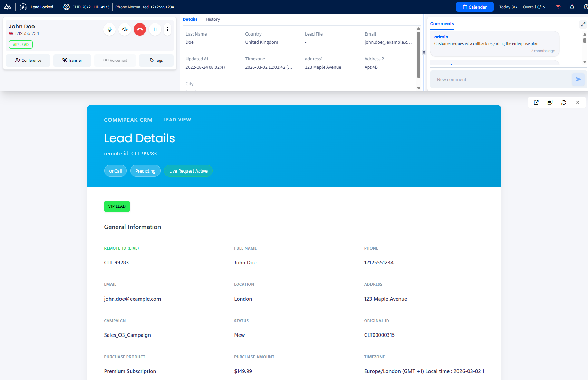Adjust the call speaker audio icon
This screenshot has width=588, height=380.
tap(124, 29)
